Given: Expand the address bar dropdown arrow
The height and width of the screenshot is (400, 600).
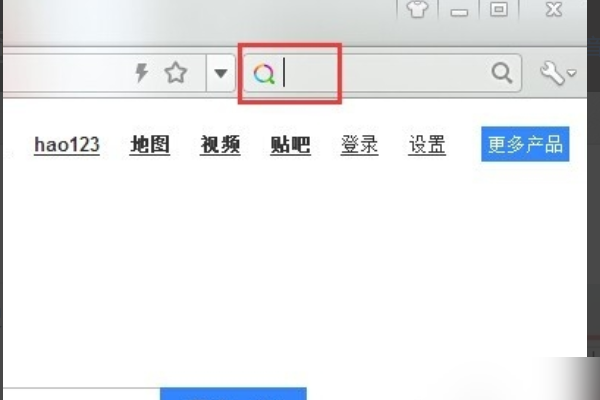Looking at the screenshot, I should point(221,73).
